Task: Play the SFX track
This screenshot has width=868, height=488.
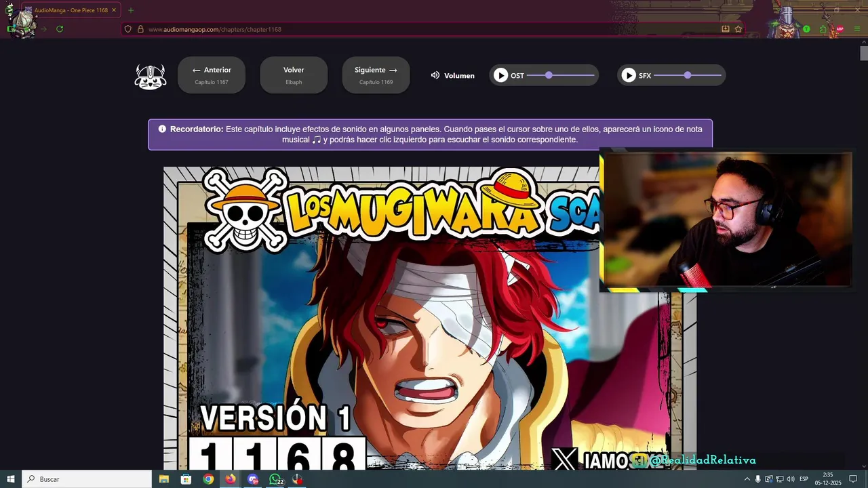Action: [629, 75]
